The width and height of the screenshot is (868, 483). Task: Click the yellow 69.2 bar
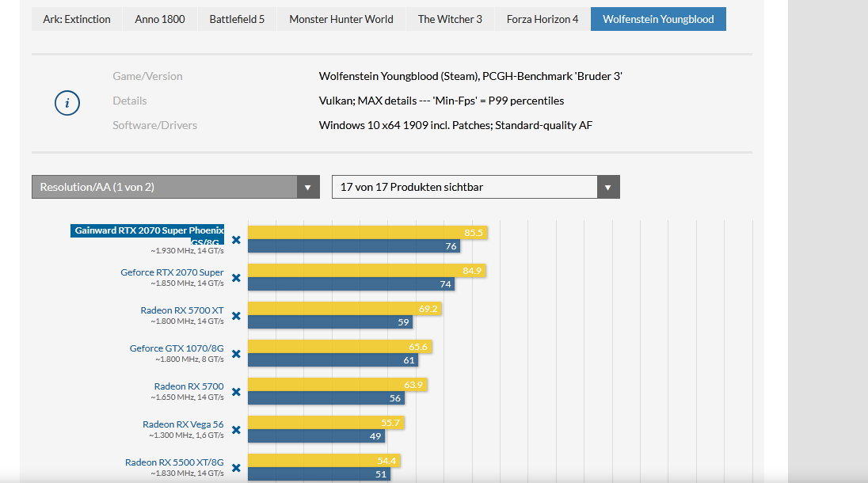click(345, 309)
